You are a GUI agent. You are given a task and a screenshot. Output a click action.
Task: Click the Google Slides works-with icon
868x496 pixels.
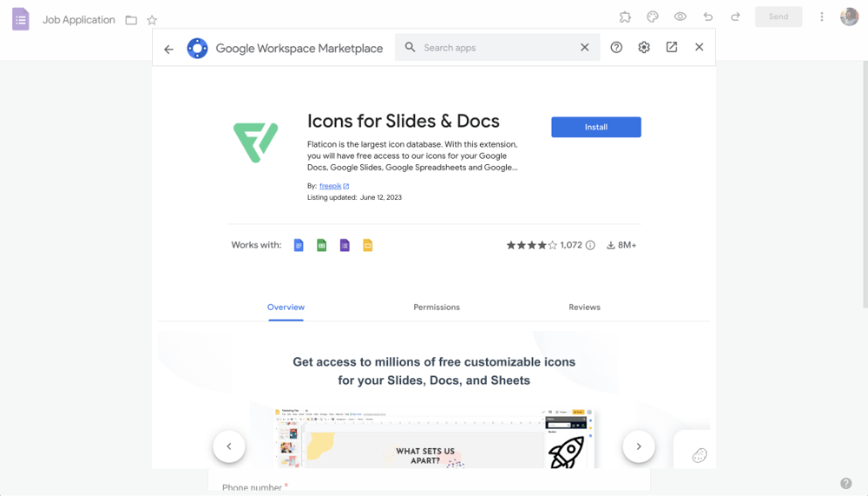(x=367, y=245)
